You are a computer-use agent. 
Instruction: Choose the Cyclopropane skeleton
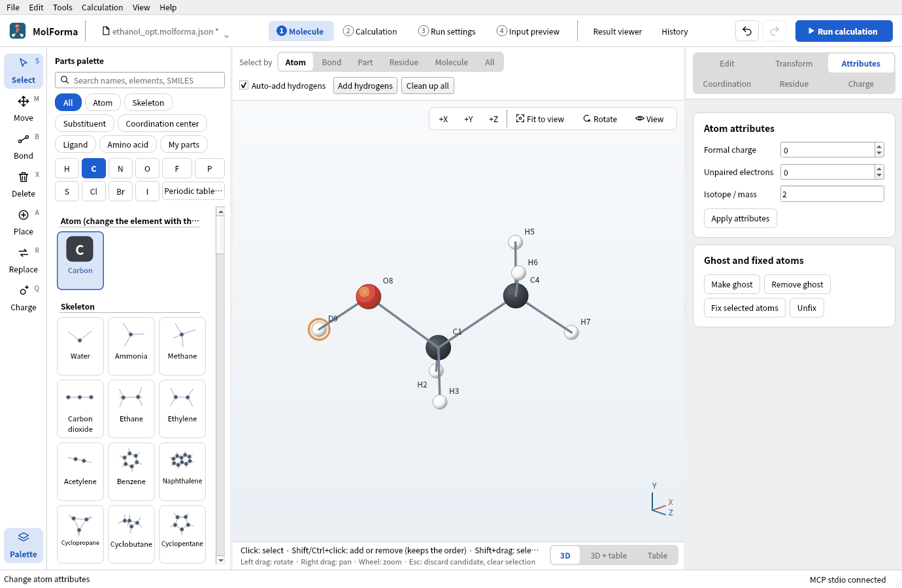click(80, 534)
